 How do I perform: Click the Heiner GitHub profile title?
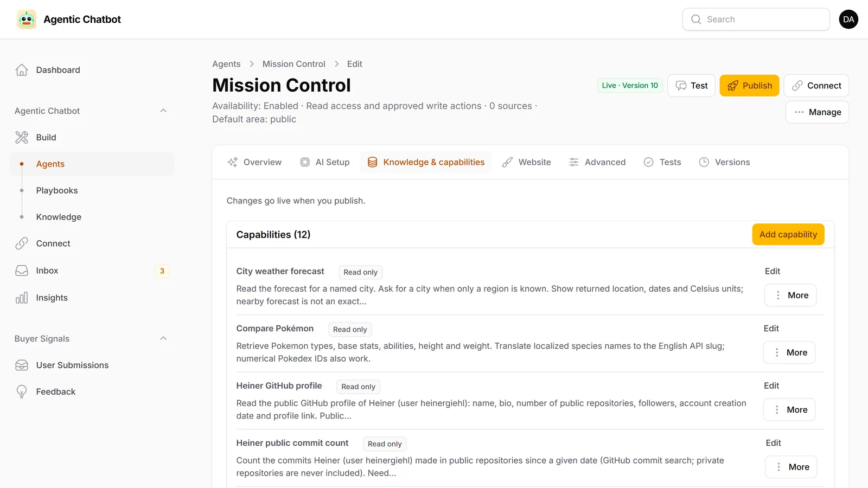[279, 386]
